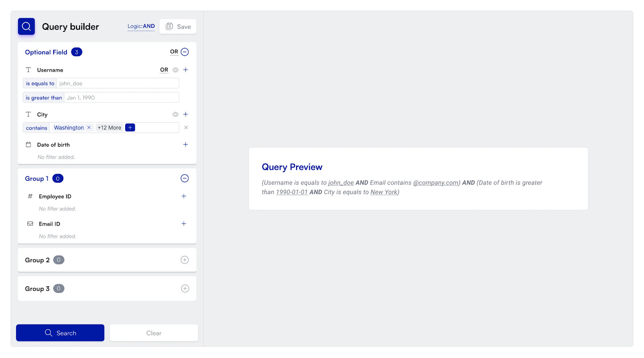Screen dimensions: 644x358
Task: Click the john_doe value input field
Action: (118, 83)
